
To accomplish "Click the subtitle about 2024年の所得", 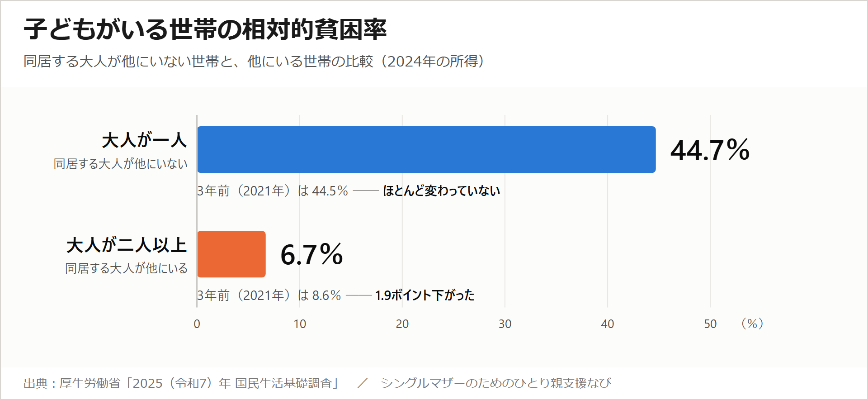I will tap(254, 61).
